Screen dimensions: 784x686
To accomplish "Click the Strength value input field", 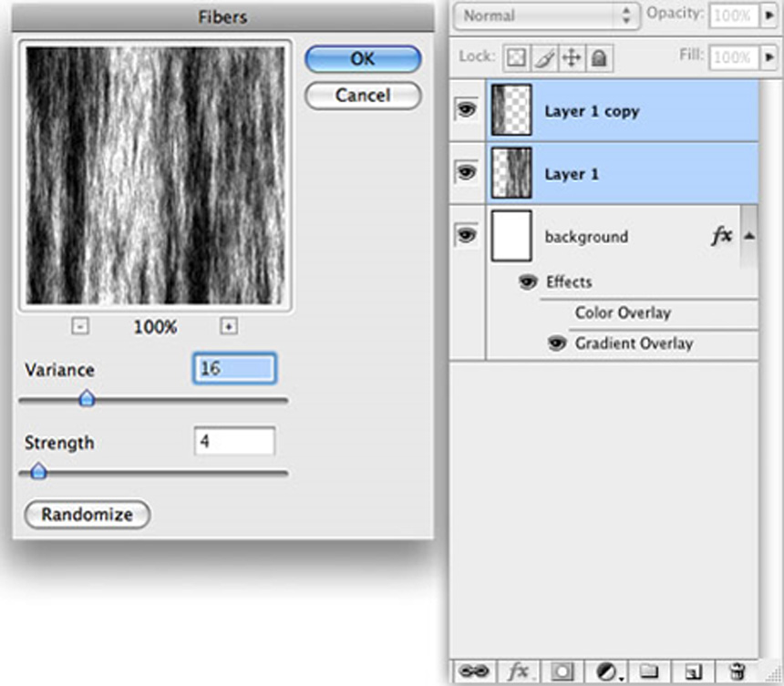I will 234,442.
